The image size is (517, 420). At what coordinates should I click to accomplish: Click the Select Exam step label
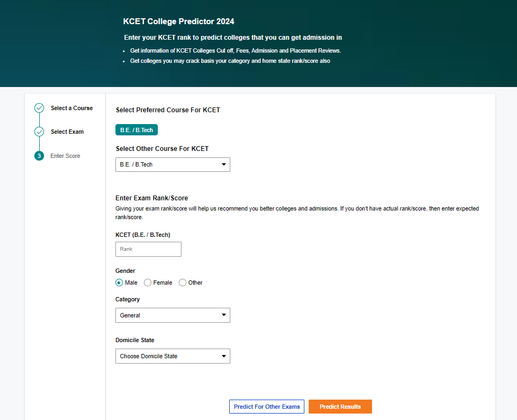(x=67, y=132)
